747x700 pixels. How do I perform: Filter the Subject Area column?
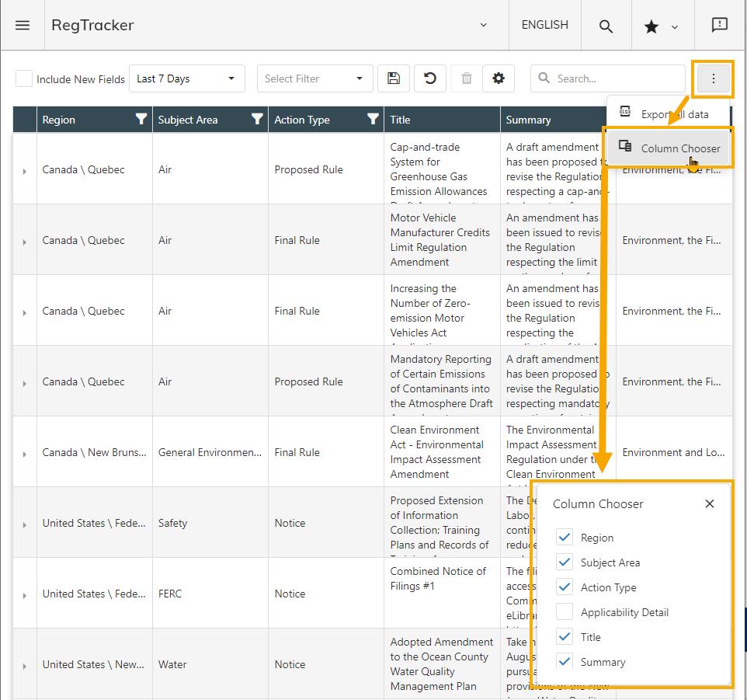(257, 119)
